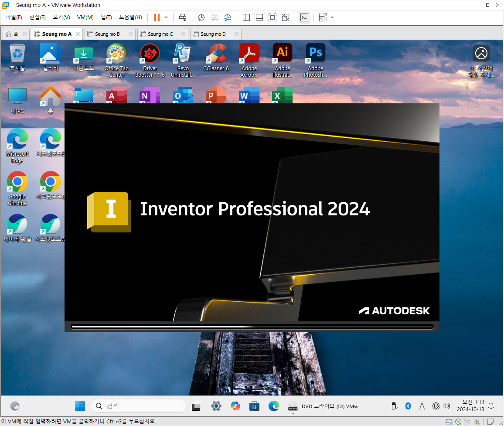Enter full screen mode icon
The image size is (504, 426).
tap(272, 18)
